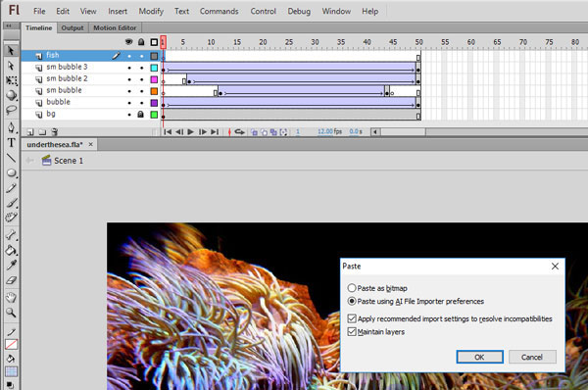Image resolution: width=588 pixels, height=390 pixels.
Task: Toggle the Loop playback icon
Action: (239, 132)
